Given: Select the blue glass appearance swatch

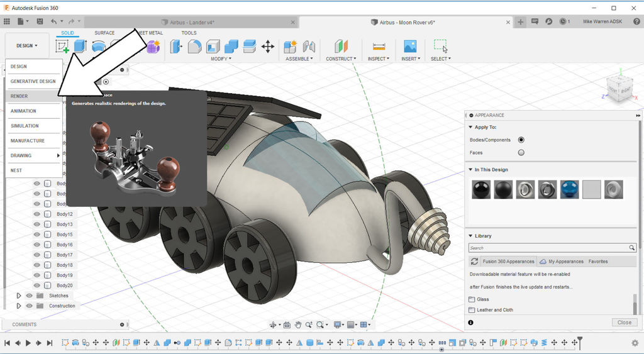Looking at the screenshot, I should point(569,189).
